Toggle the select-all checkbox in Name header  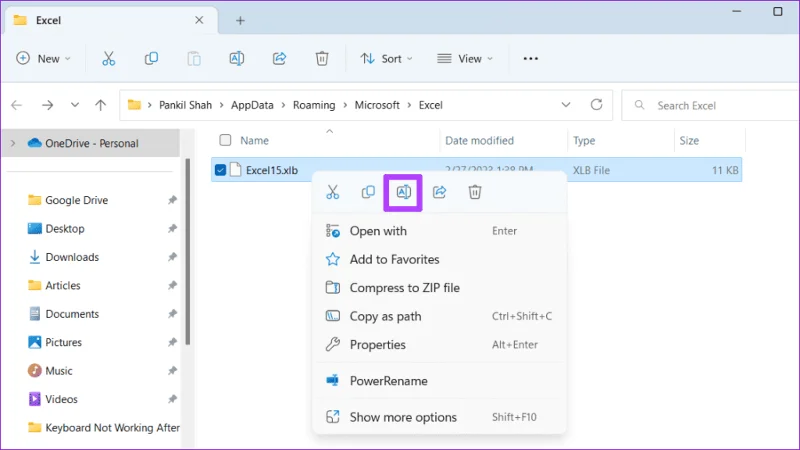point(225,140)
